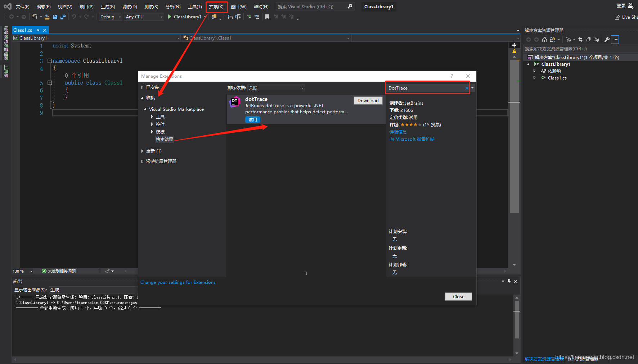Click the Visual Studio logo icon

[x=8, y=6]
